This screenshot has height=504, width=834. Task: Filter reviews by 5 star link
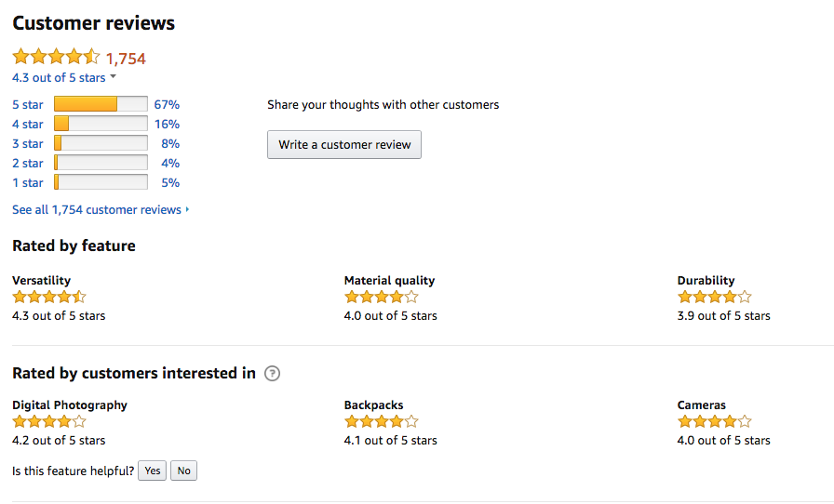tap(28, 104)
